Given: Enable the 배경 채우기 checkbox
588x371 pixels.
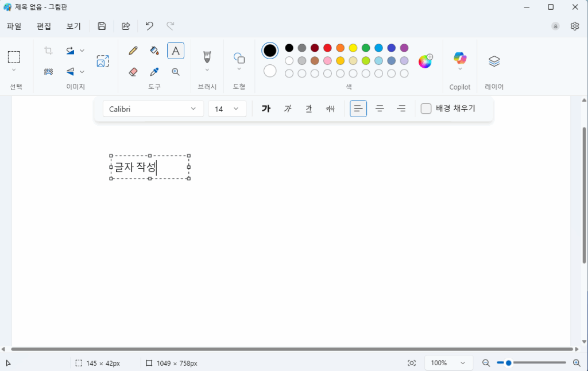Looking at the screenshot, I should pos(425,109).
